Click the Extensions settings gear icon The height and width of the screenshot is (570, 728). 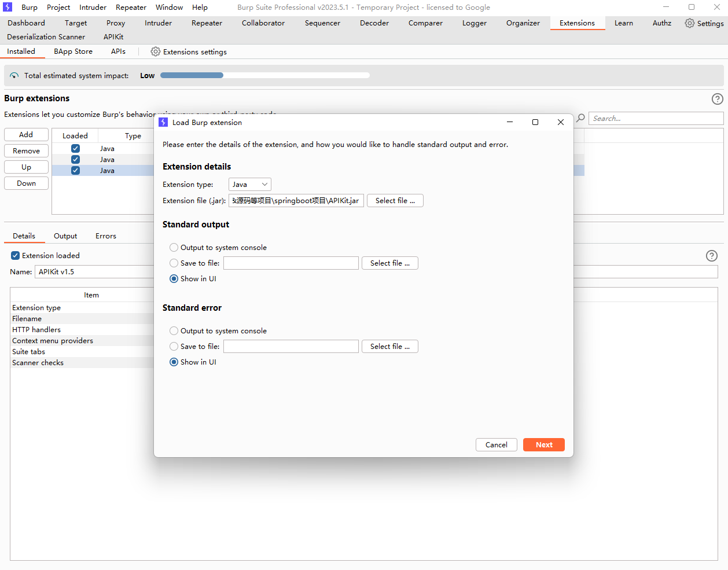(155, 52)
